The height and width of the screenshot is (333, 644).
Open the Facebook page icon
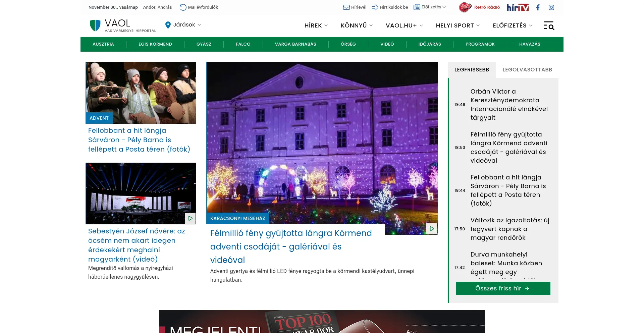[x=538, y=7]
